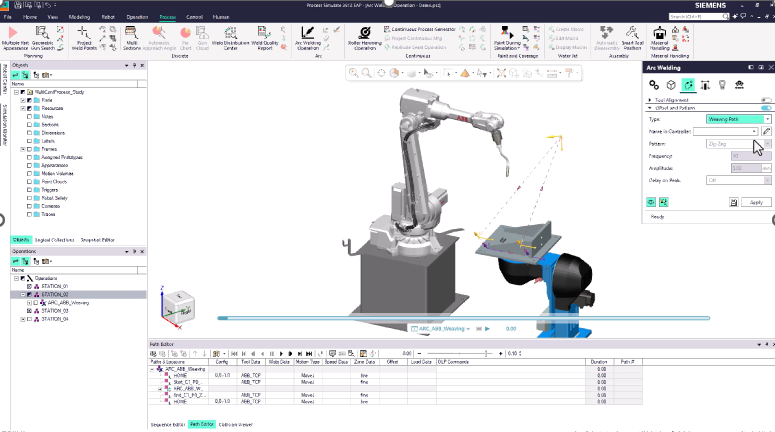Viewport: 775px width, 432px height.
Task: Click pencil edit icon beside Name in Controller
Action: click(x=766, y=131)
